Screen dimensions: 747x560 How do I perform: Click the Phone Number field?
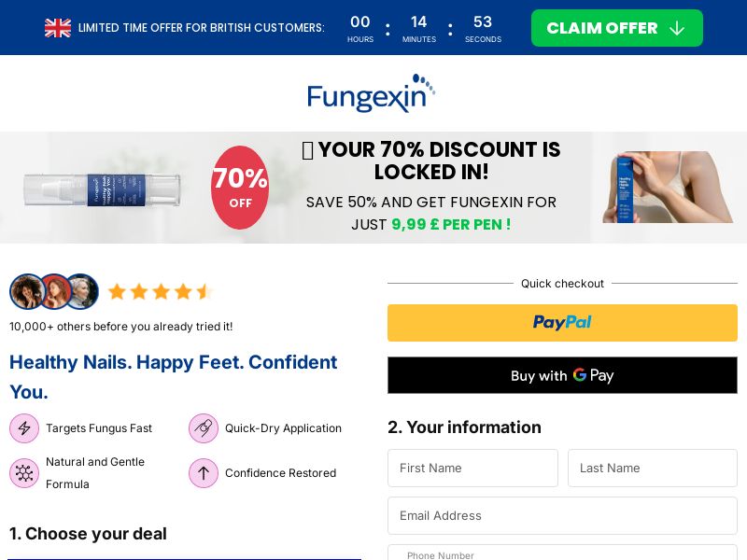pyautogui.click(x=562, y=554)
